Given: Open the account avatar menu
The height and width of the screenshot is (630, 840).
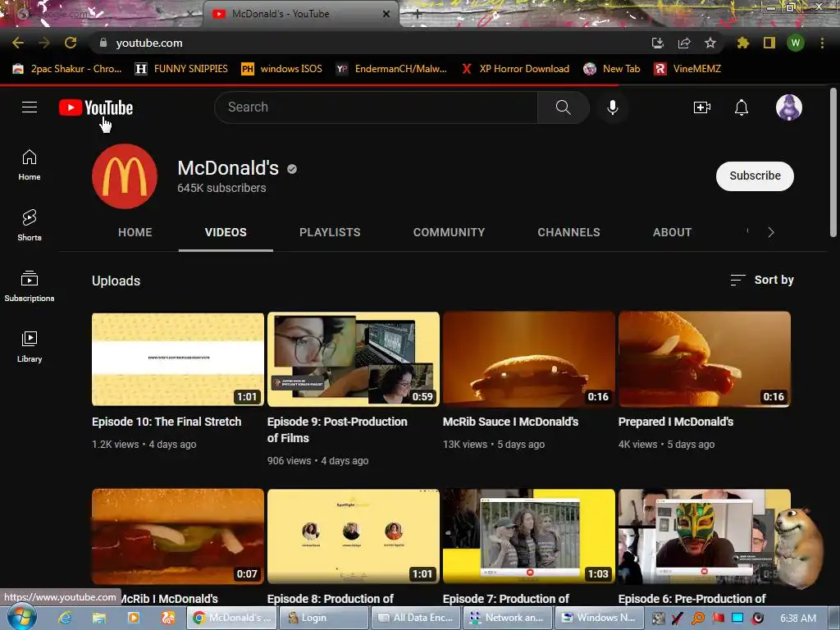Looking at the screenshot, I should [x=788, y=107].
